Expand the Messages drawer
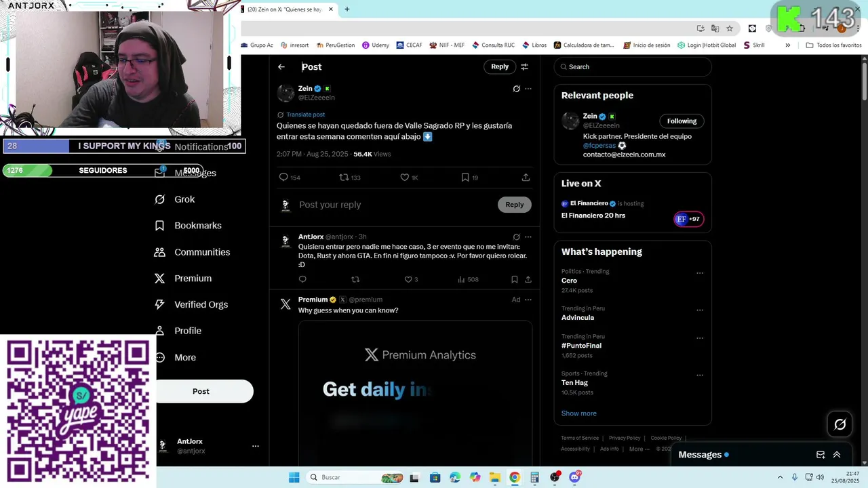This screenshot has height=488, width=868. tap(837, 455)
